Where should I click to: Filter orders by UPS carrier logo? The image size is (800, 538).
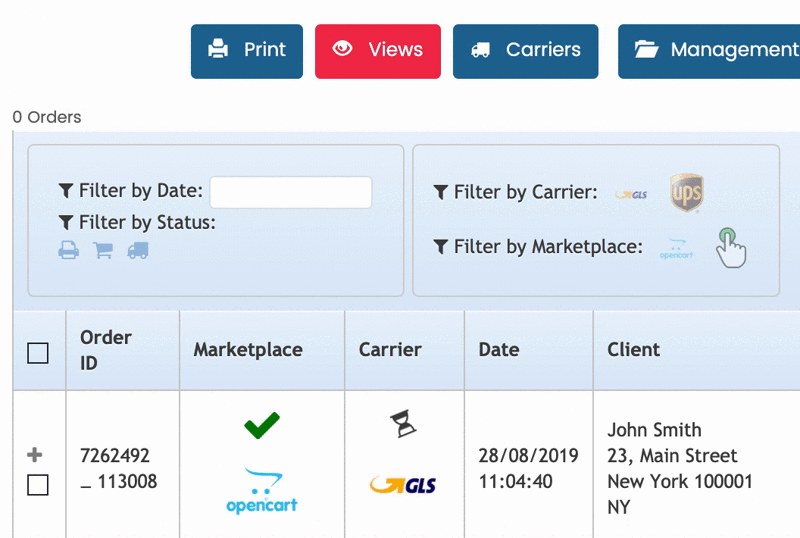tap(687, 192)
